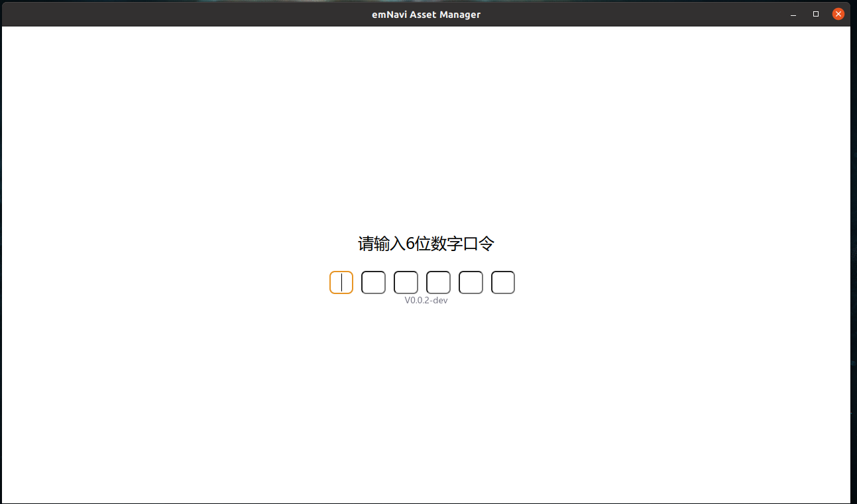Click blank white area above the passcode prompt
This screenshot has height=504, width=857.
426,132
